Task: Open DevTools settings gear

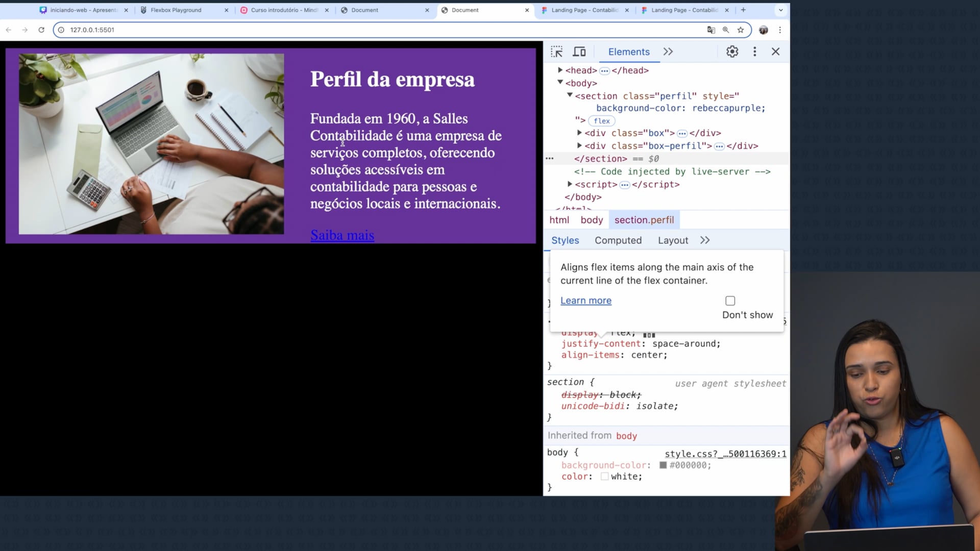Action: (x=732, y=52)
